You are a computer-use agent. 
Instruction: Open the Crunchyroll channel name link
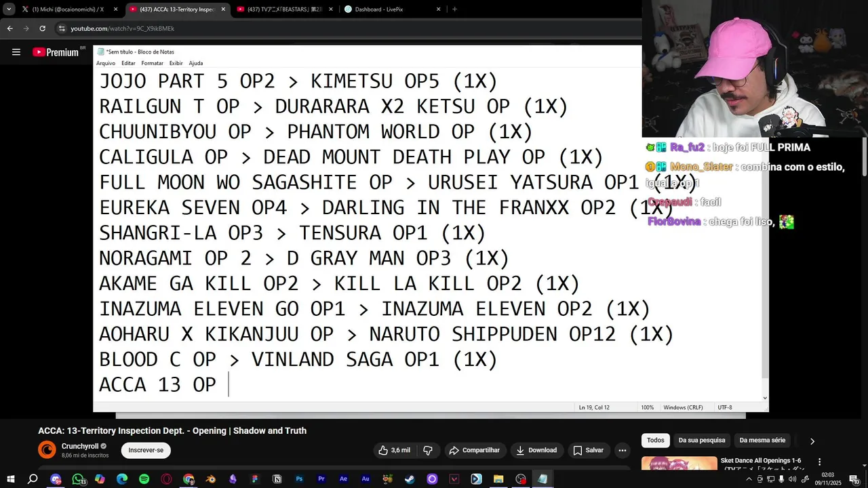point(80,446)
